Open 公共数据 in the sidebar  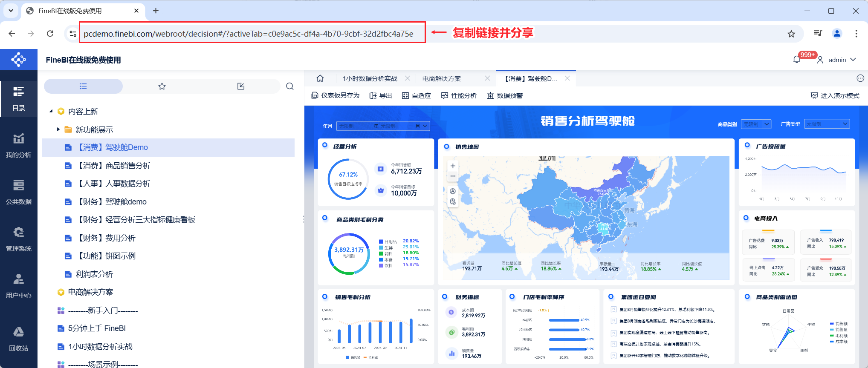[x=18, y=192]
